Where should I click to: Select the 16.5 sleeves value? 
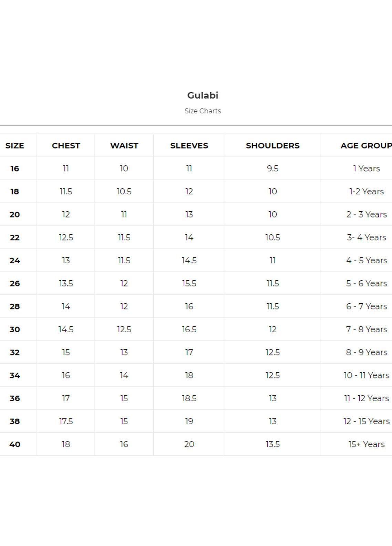pyautogui.click(x=189, y=330)
